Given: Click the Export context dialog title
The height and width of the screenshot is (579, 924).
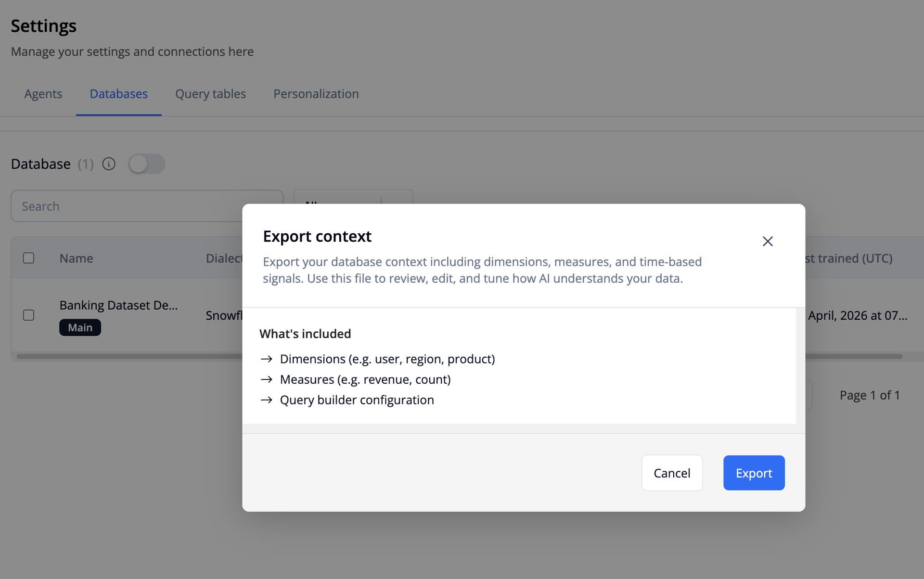Looking at the screenshot, I should (x=317, y=236).
